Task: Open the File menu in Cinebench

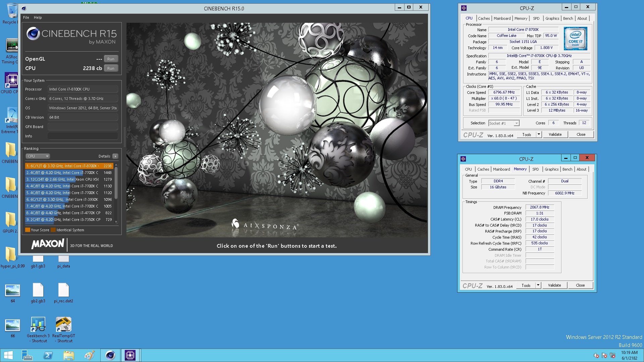Action: pos(26,17)
